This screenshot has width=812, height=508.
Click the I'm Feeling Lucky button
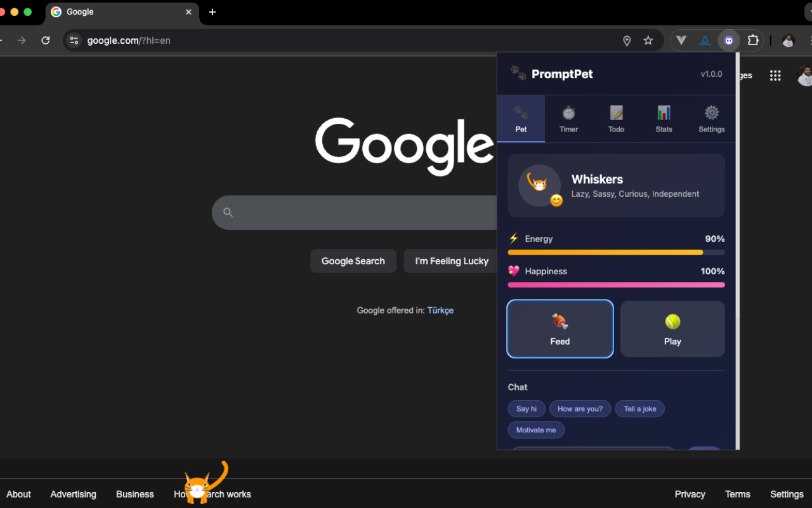click(x=452, y=261)
